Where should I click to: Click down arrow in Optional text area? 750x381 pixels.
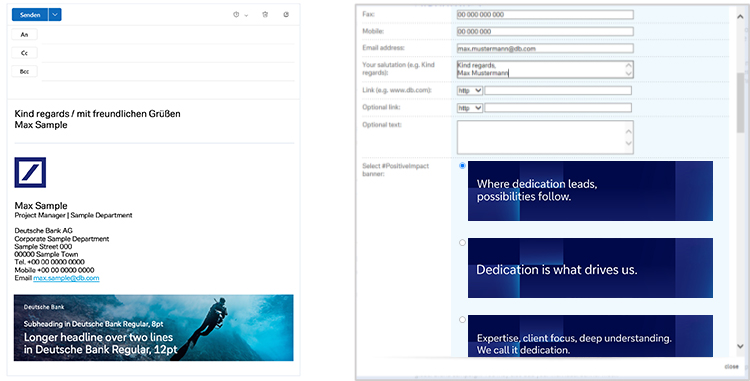[x=629, y=143]
